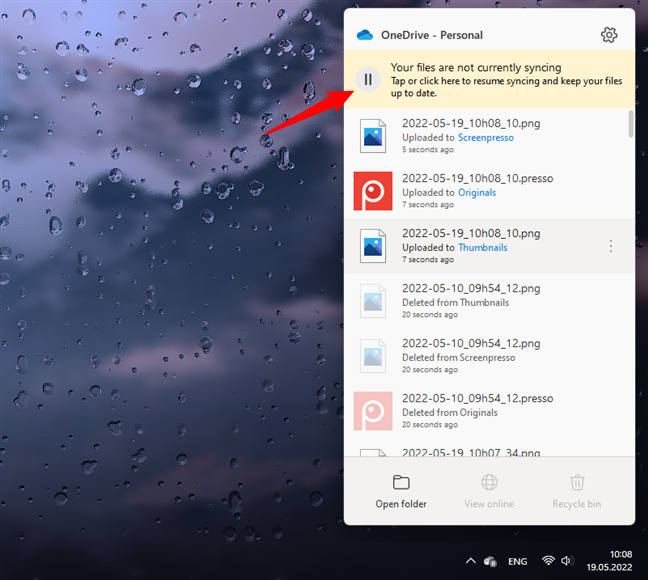Open the Screenpresso folder link
Screen dimensions: 648x580
tap(486, 138)
